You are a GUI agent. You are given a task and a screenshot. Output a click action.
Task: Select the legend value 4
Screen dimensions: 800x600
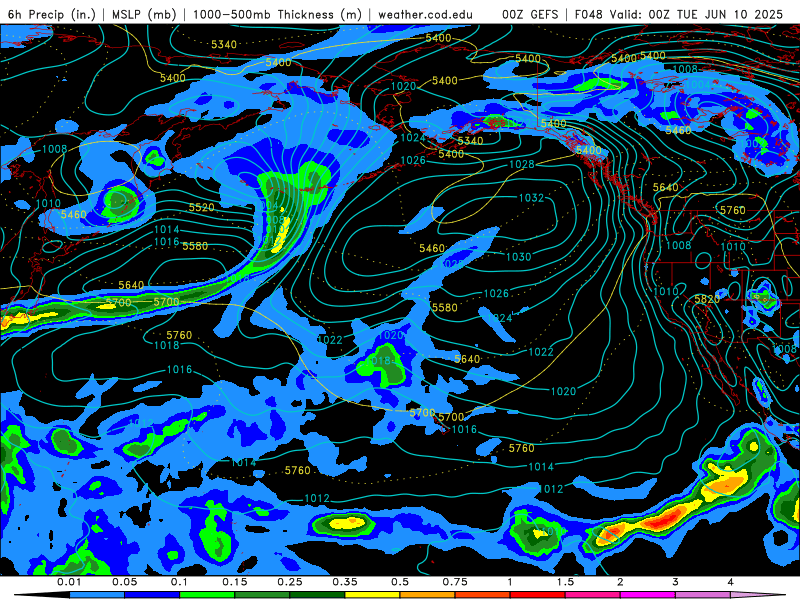tap(730, 582)
